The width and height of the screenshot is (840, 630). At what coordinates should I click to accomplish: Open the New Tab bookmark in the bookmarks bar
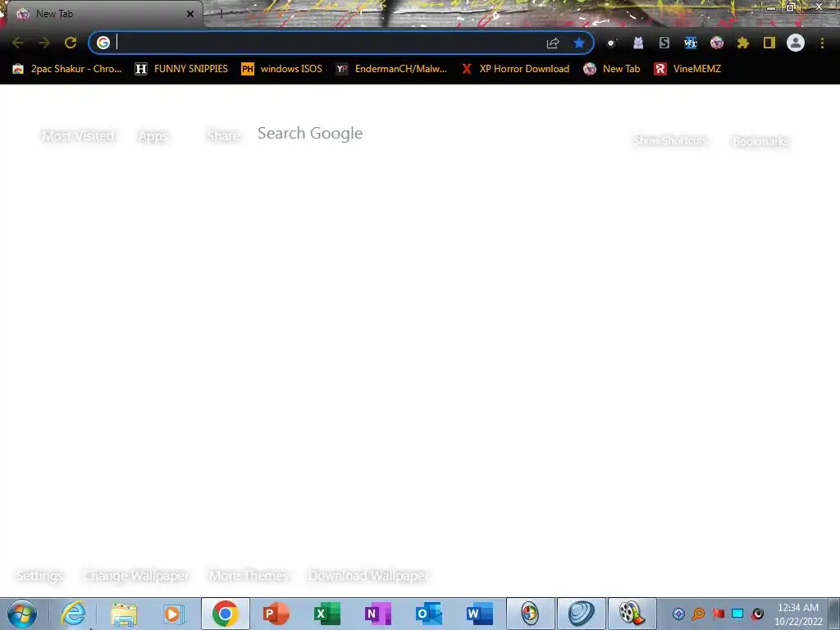612,69
